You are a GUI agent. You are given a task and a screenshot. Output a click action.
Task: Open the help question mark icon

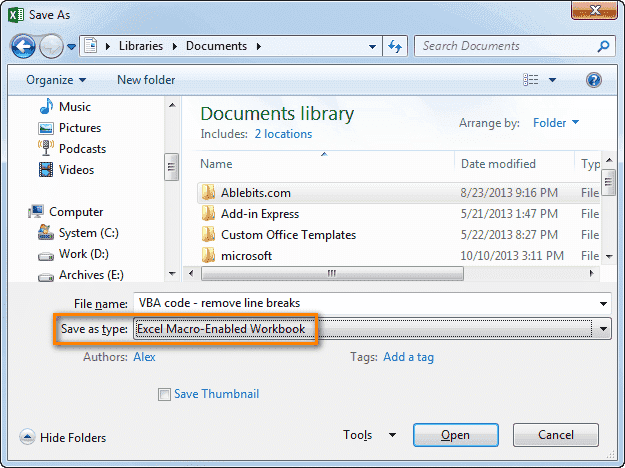click(x=593, y=80)
